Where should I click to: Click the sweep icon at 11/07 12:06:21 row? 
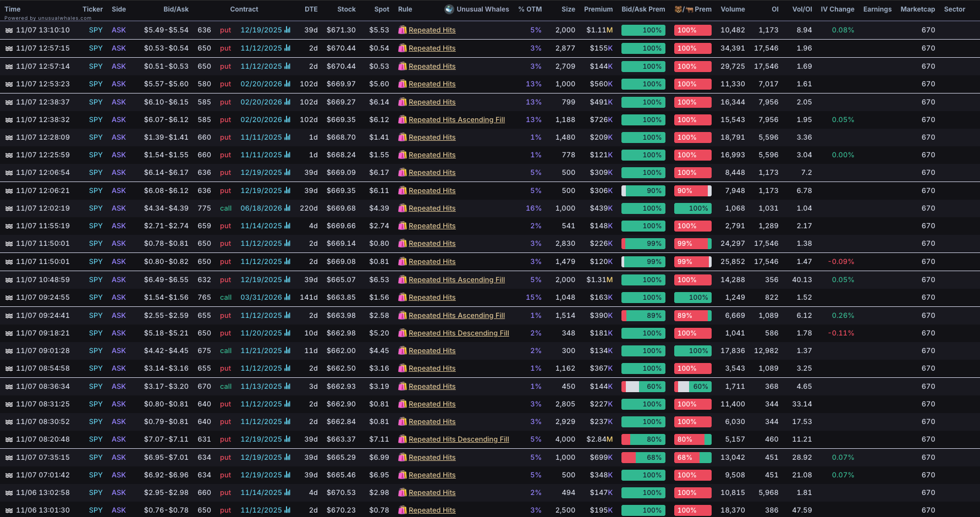point(9,191)
